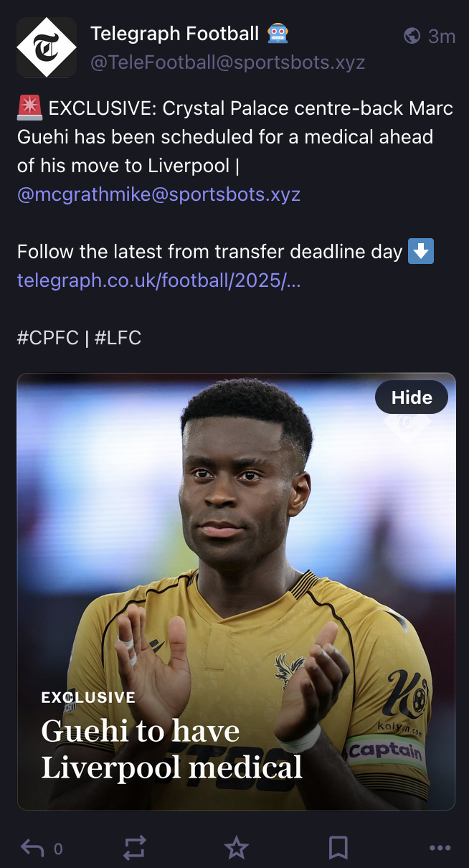The width and height of the screenshot is (469, 868).
Task: Open the #LFC hashtag
Action: pyautogui.click(x=118, y=338)
